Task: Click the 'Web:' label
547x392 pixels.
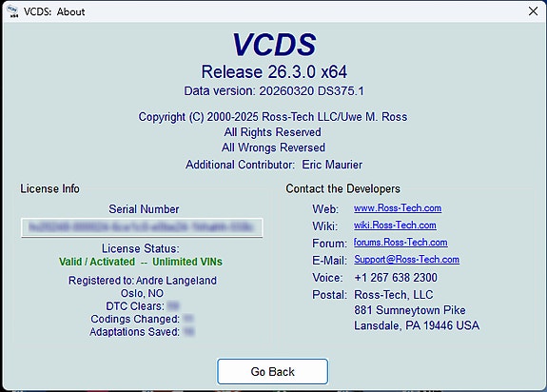Action: click(325, 209)
